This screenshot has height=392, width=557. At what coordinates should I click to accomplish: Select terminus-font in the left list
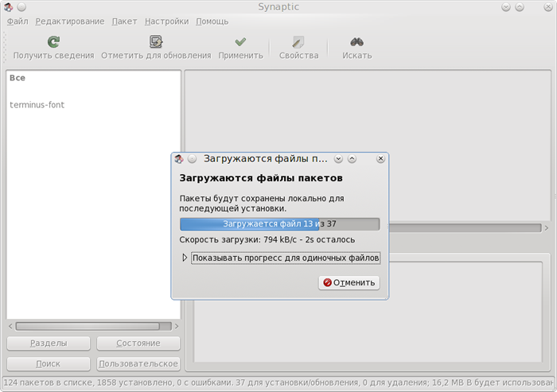(37, 104)
